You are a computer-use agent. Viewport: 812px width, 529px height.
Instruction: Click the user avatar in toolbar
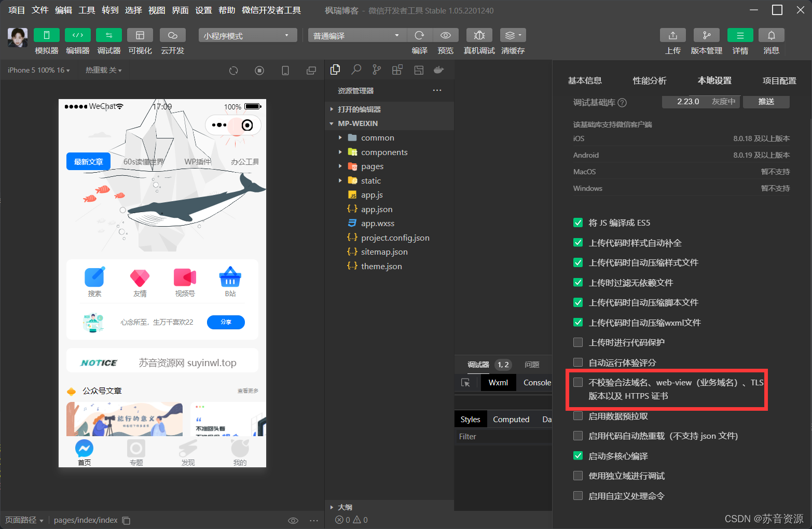(x=18, y=37)
